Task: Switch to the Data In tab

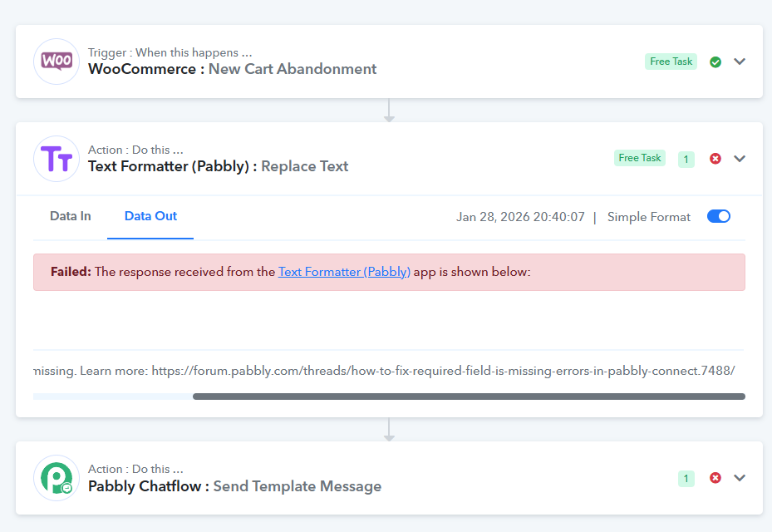Action: click(71, 216)
